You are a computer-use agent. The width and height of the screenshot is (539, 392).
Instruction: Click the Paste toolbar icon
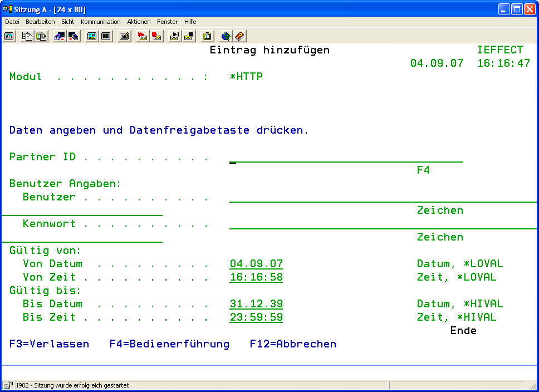pos(41,36)
